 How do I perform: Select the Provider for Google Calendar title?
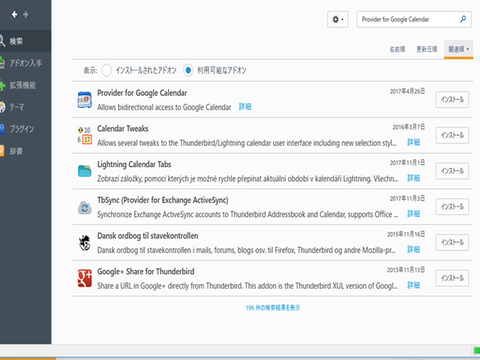[142, 93]
